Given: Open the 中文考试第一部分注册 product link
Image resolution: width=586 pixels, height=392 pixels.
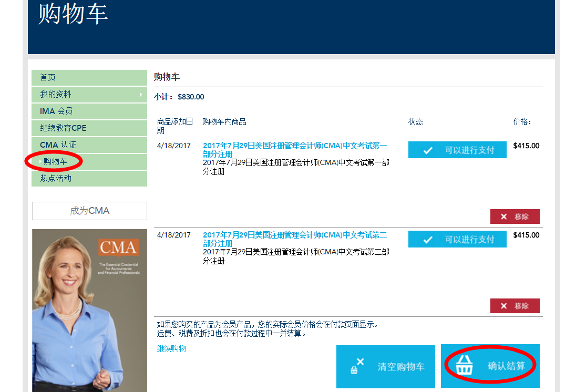Looking at the screenshot, I should pyautogui.click(x=295, y=149).
